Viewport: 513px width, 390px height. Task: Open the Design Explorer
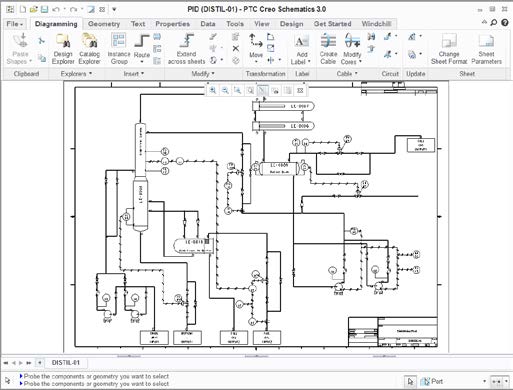pos(63,49)
